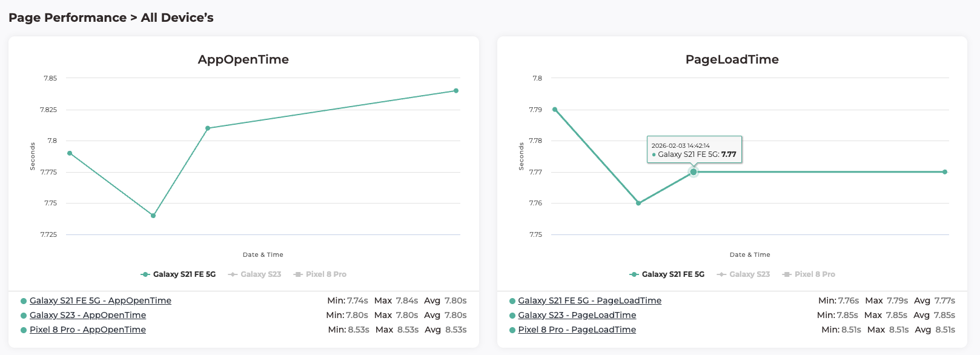Open Galaxy S23 - AppOpenTime link
The height and width of the screenshot is (355, 980).
(88, 315)
